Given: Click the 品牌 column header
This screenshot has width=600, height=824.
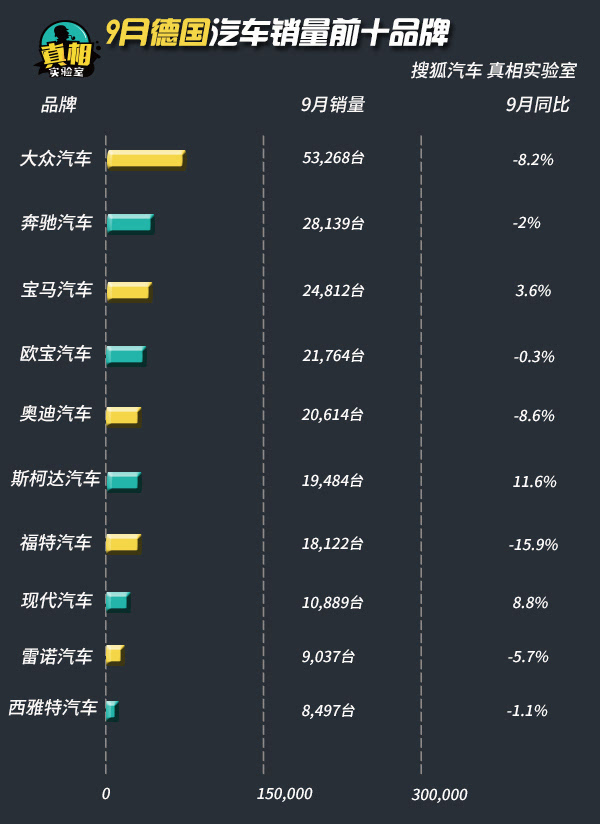Looking at the screenshot, I should [59, 105].
